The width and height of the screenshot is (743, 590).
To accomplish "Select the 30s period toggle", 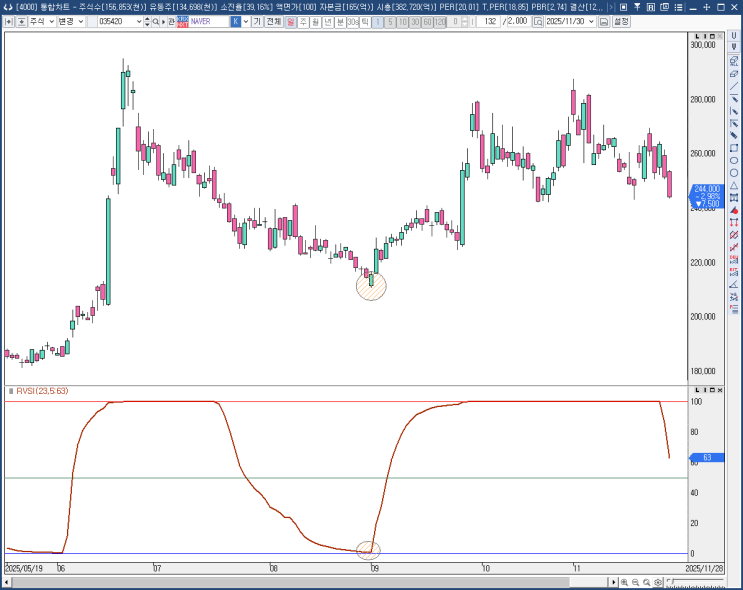I will click(353, 22).
